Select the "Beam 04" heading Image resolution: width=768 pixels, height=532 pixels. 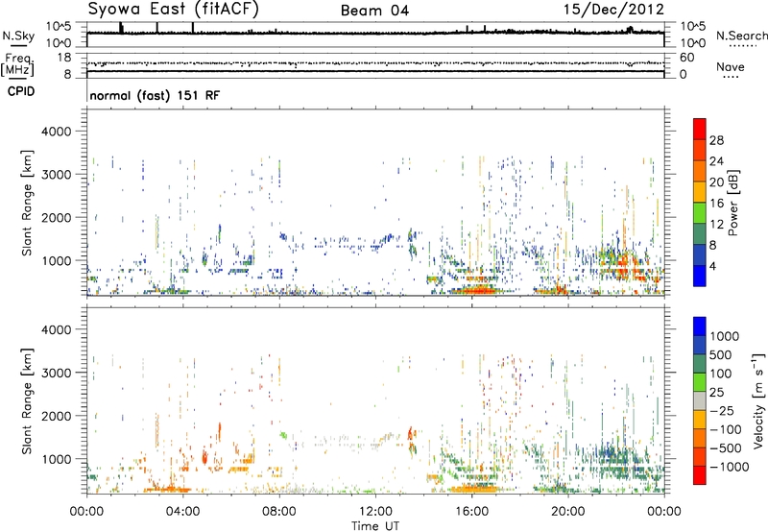tap(374, 11)
